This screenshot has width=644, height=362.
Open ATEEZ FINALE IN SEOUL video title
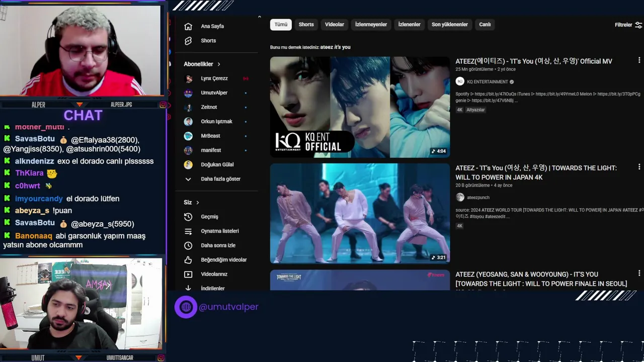tap(541, 279)
